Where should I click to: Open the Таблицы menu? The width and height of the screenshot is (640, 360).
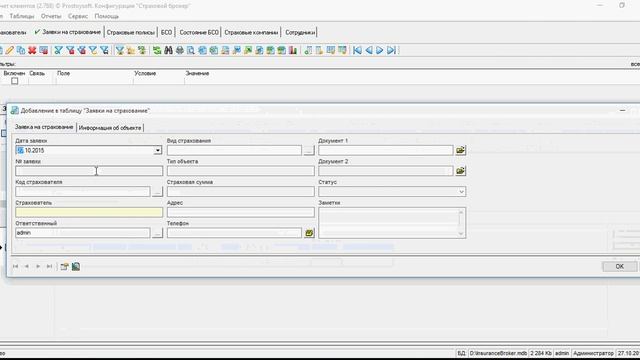point(22,16)
